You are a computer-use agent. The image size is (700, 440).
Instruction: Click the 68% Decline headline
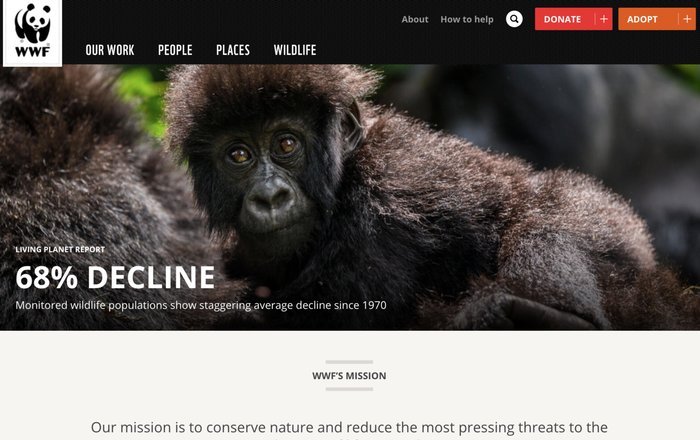[x=115, y=277]
